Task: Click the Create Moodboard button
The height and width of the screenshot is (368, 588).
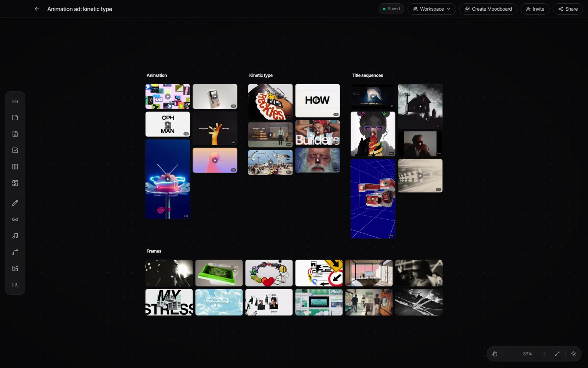Action: coord(488,9)
